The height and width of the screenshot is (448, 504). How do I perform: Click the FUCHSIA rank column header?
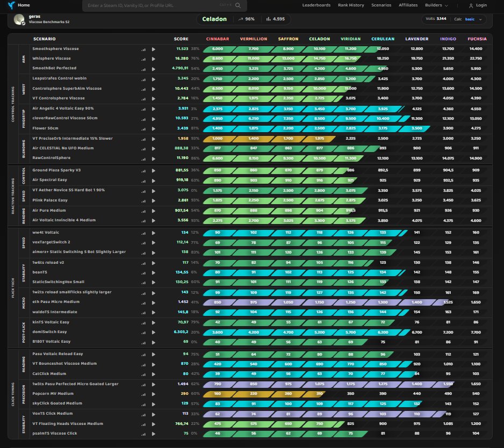click(477, 39)
